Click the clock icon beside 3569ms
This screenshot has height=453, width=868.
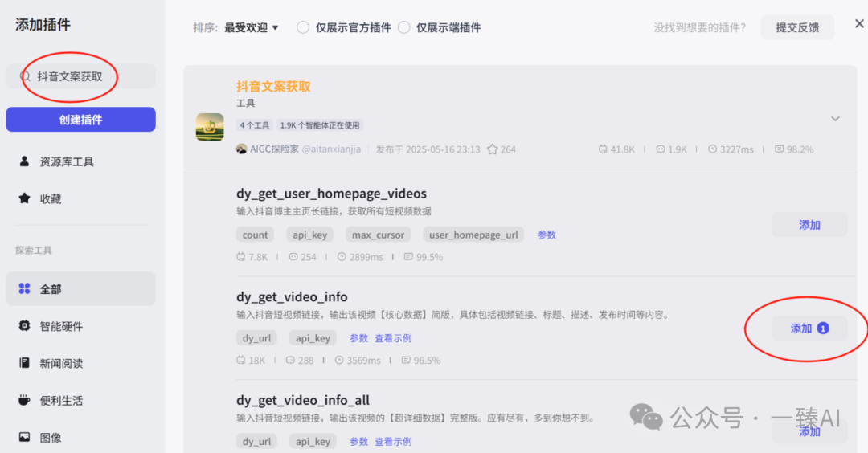339,360
